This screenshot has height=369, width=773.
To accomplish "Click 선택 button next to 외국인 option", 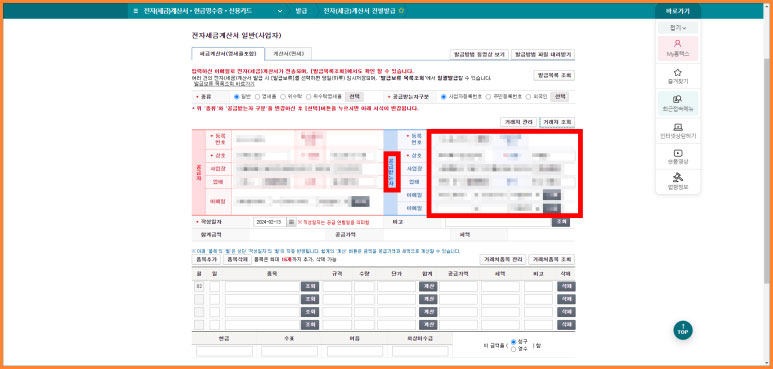I will point(560,97).
